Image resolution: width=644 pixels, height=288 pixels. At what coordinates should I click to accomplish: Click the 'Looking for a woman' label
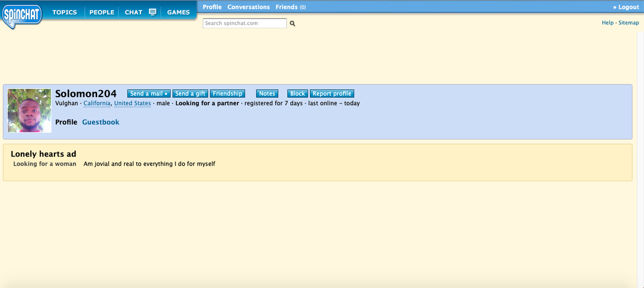(45, 164)
